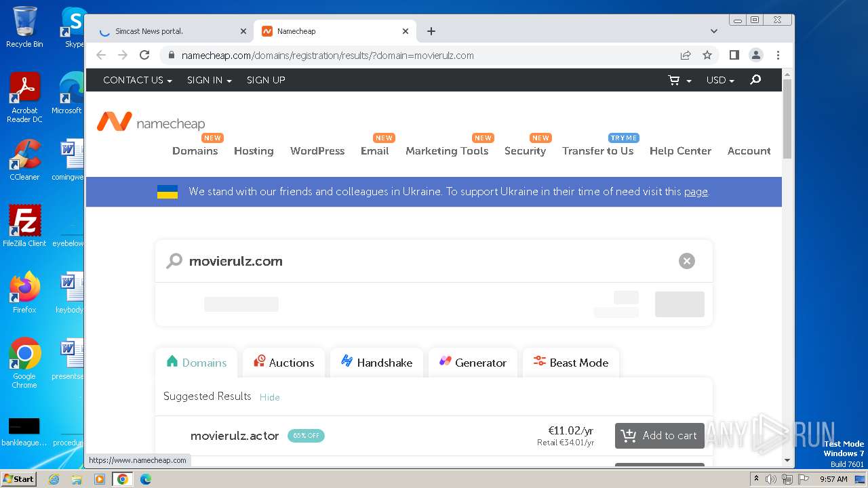Click movierulz.actor domain name
Screen dimensions: 868x488
[x=235, y=436]
